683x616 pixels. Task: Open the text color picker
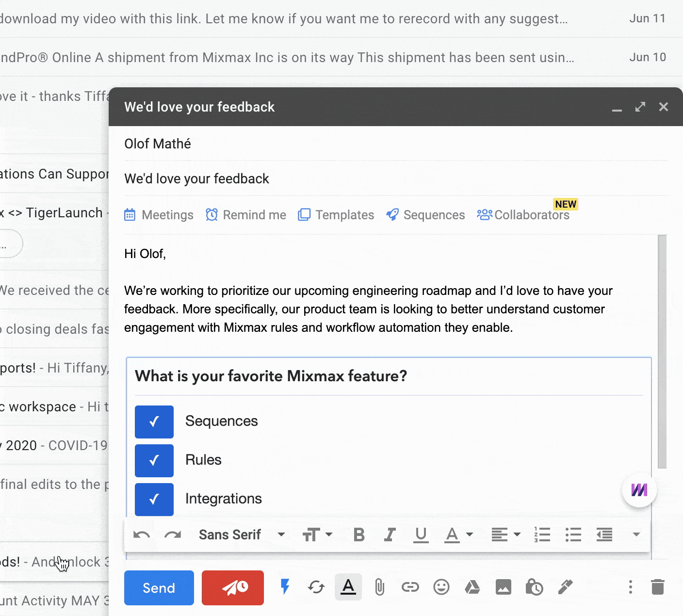[x=458, y=535]
